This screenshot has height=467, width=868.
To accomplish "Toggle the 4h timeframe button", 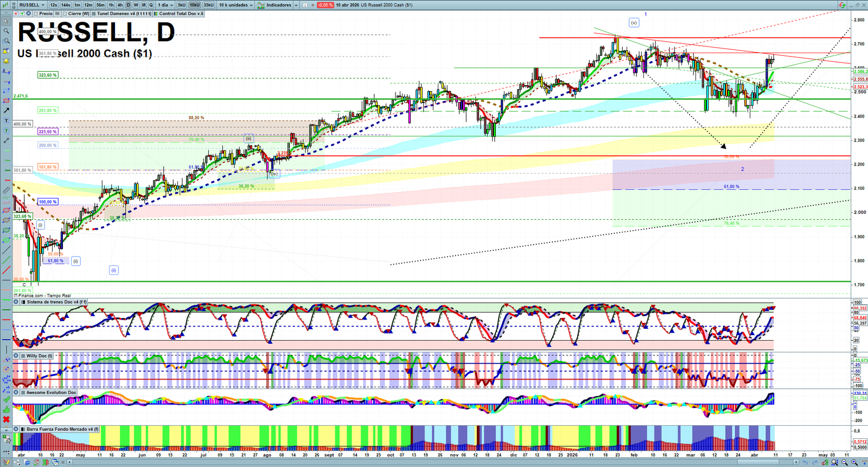I will (120, 5).
